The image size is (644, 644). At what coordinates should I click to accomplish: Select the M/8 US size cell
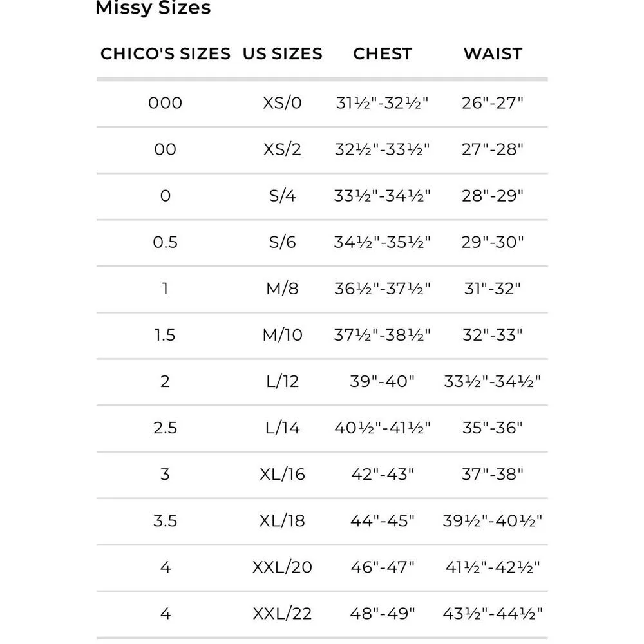282,289
